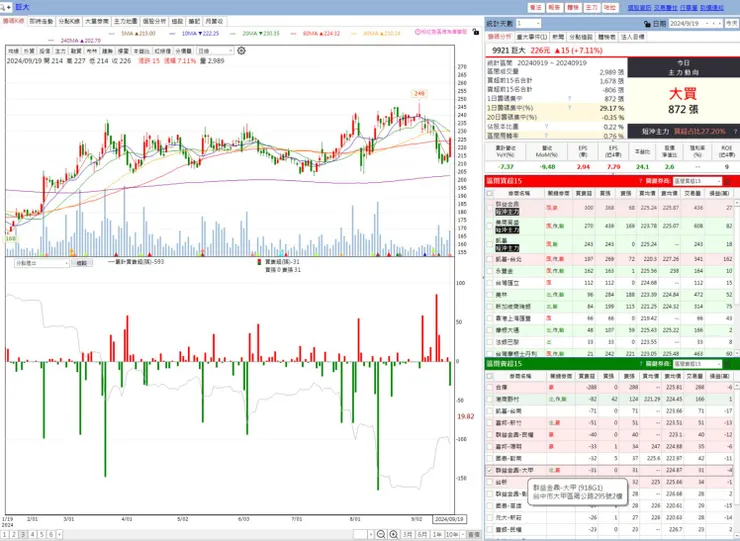
Task: Click 細觀 button beside 分點進出
Action: tap(82, 263)
